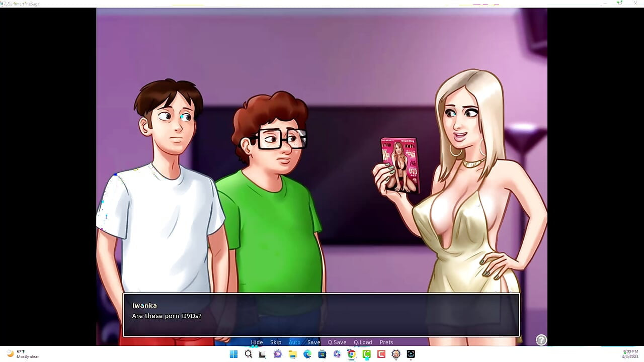
Task: Open Google Chrome from taskbar
Action: pos(352,354)
